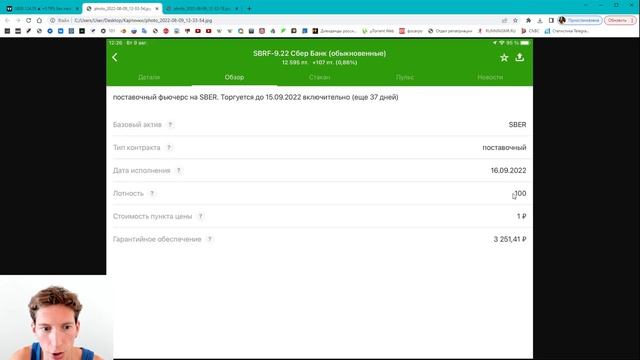The image size is (640, 360).
Task: Go to the browser home page
Action: click(39, 20)
